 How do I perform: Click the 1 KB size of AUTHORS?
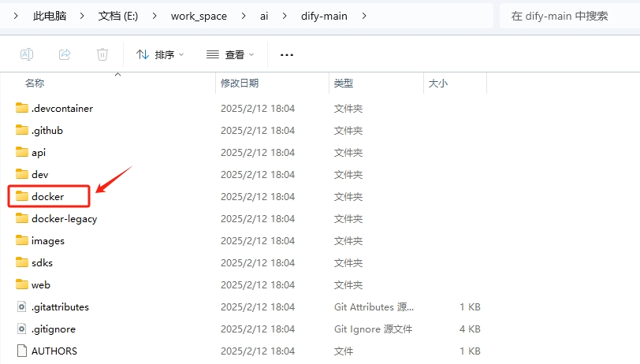[x=470, y=351]
